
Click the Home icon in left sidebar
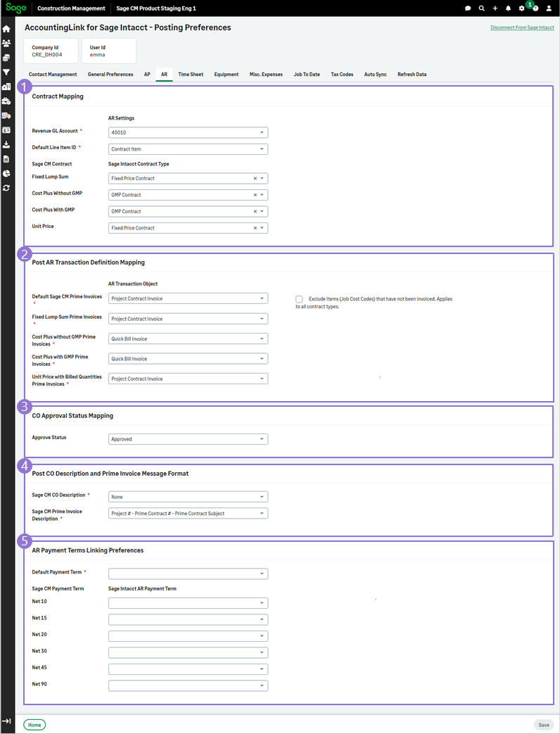tap(6, 29)
